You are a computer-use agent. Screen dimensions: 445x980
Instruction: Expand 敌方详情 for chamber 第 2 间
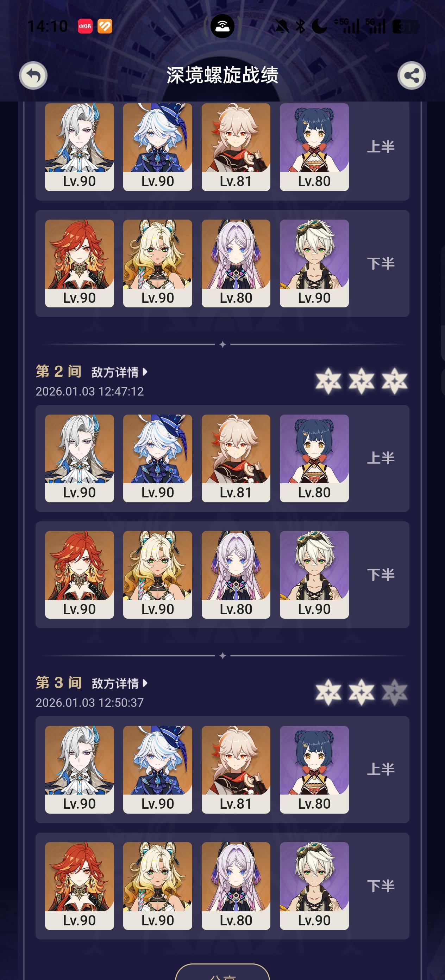pos(119,372)
